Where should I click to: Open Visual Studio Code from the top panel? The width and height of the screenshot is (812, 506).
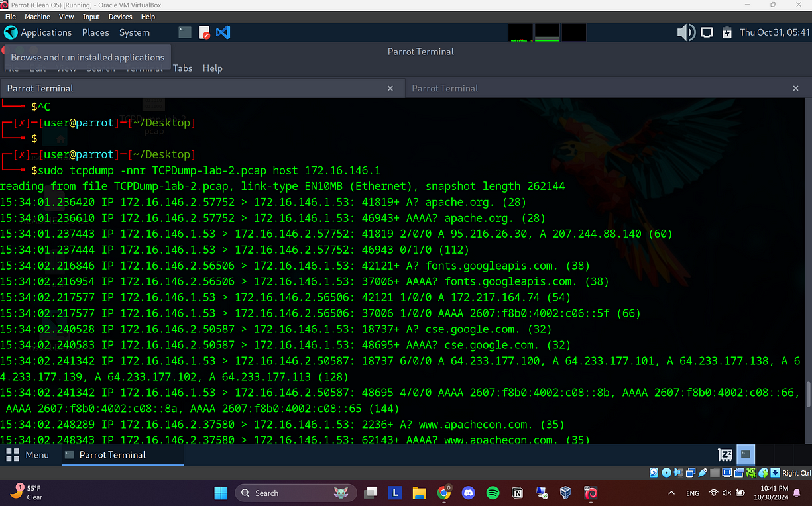tap(223, 32)
